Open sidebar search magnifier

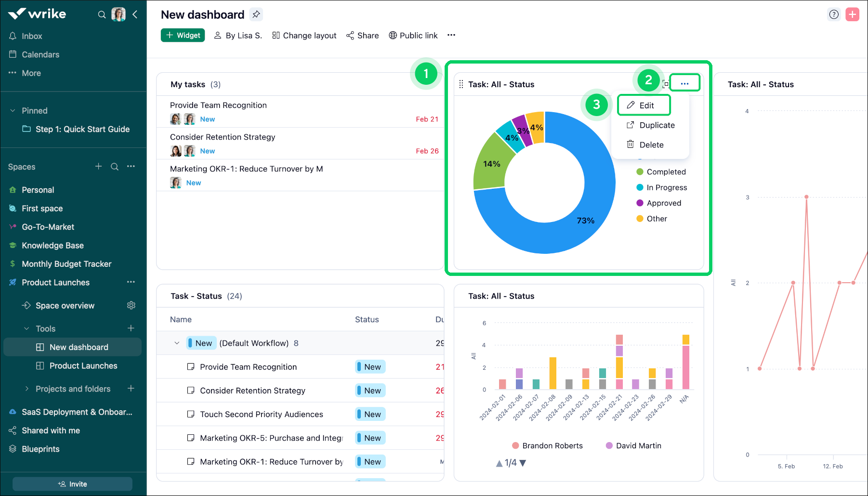[102, 14]
